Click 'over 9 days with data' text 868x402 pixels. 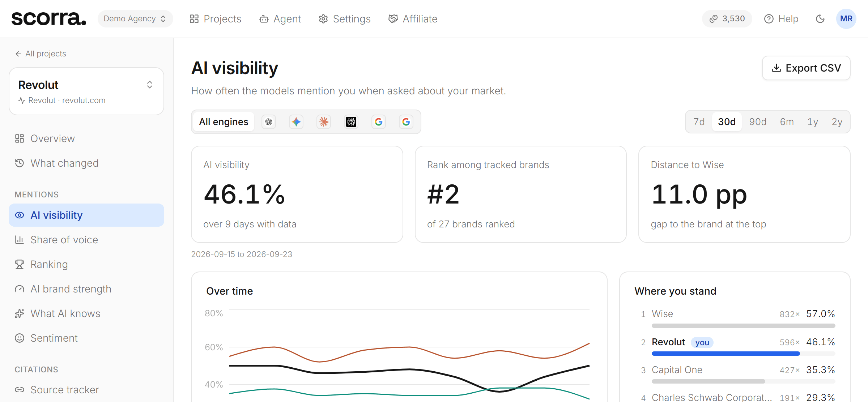click(250, 224)
